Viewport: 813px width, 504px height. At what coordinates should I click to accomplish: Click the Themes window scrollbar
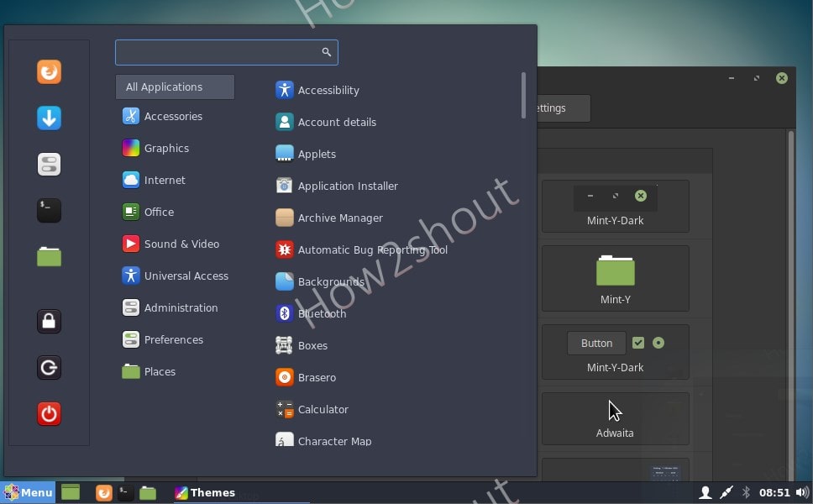(791, 306)
